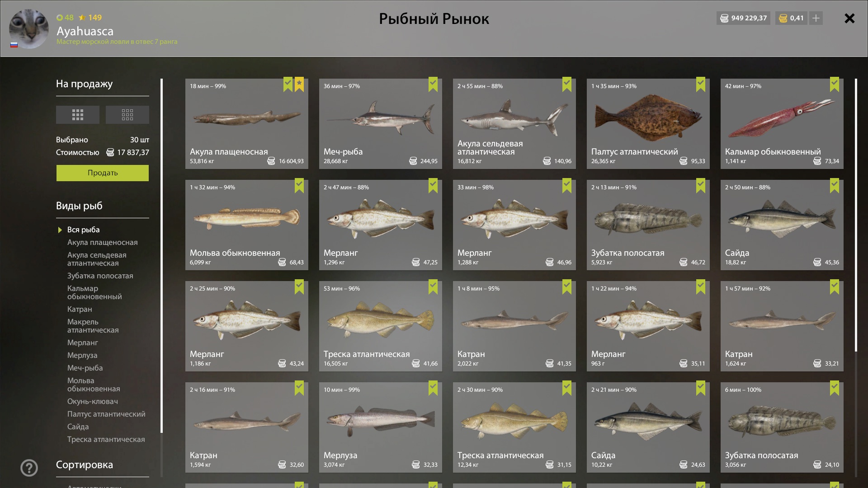Open the Мольва обыкновенная fish card

tap(247, 225)
